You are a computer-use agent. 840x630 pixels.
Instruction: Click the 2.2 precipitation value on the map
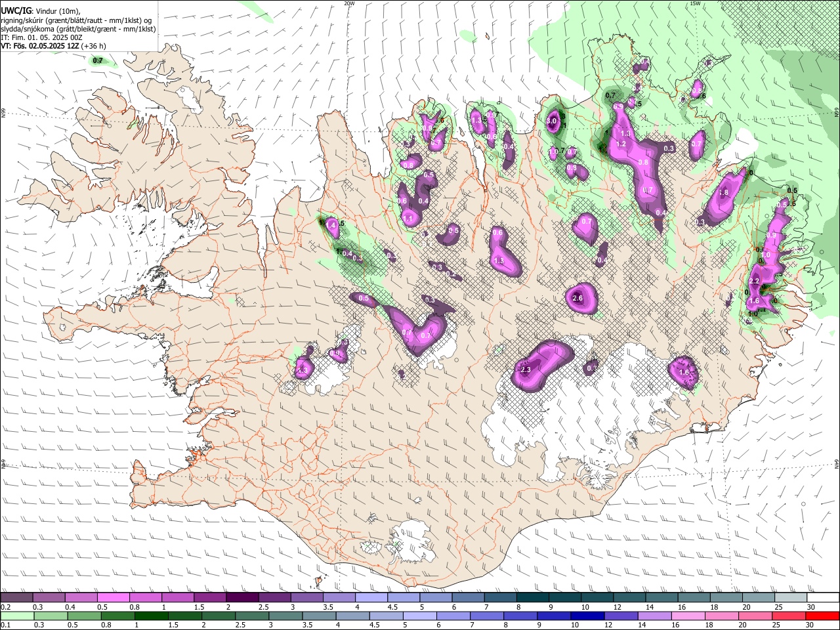[754, 282]
